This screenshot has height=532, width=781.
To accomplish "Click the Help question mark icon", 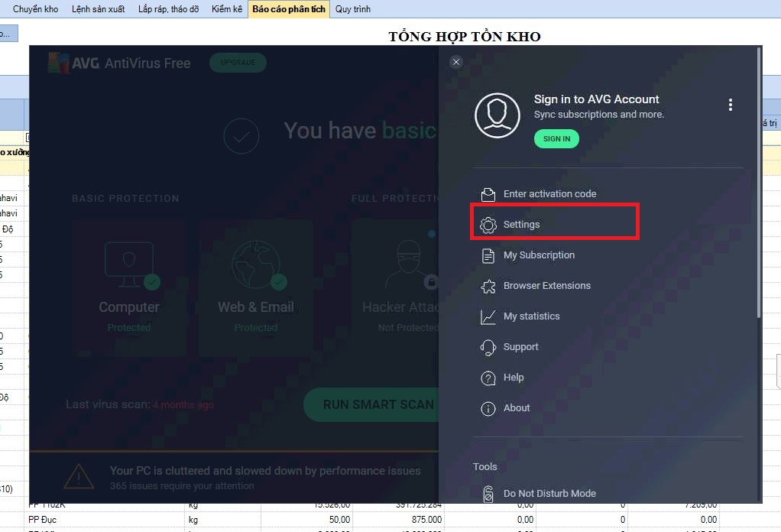I will click(488, 378).
